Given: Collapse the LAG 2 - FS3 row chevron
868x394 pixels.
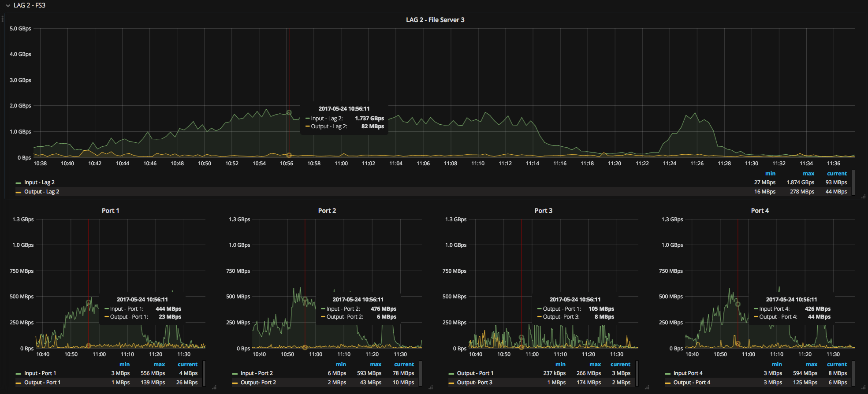Looking at the screenshot, I should click(x=8, y=6).
